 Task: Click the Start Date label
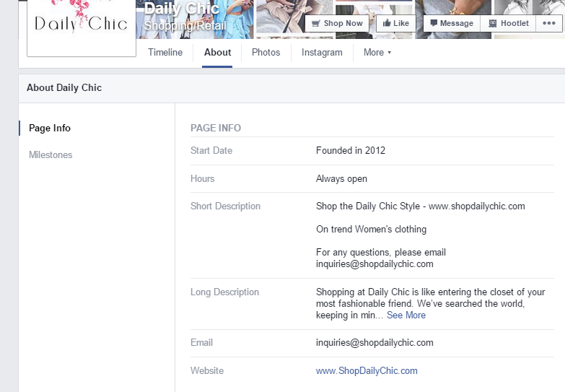pos(211,150)
